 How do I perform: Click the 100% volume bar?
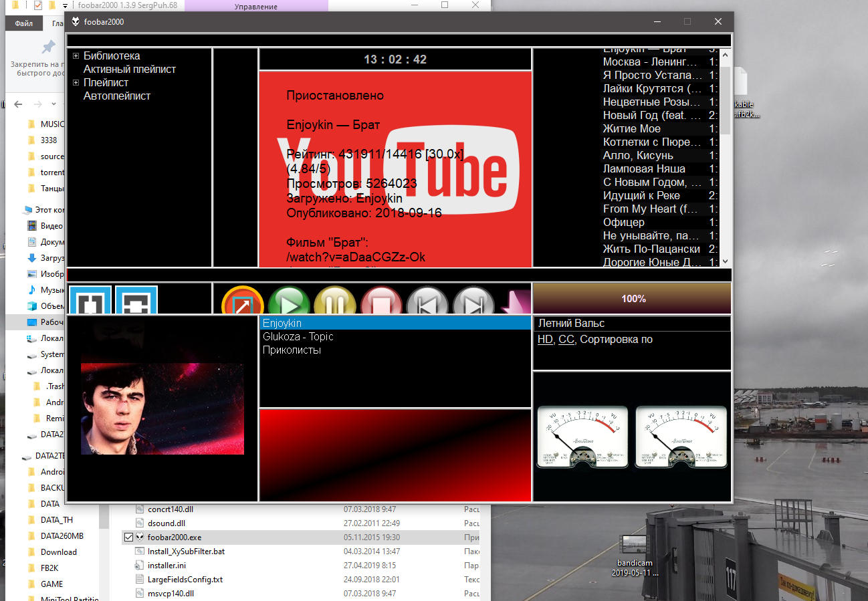632,298
